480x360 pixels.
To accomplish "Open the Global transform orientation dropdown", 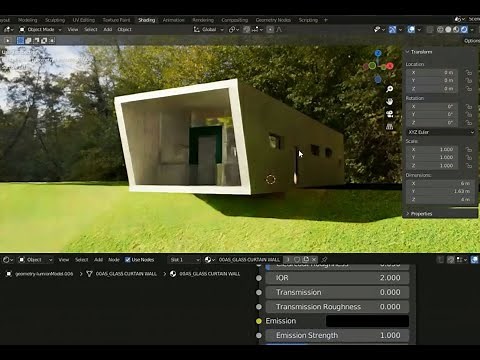I will [208, 30].
